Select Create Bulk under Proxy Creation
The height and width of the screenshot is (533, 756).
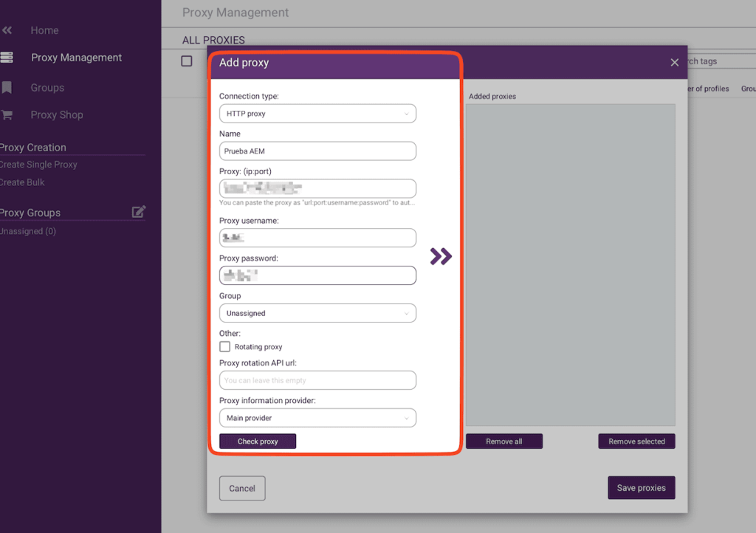click(23, 182)
